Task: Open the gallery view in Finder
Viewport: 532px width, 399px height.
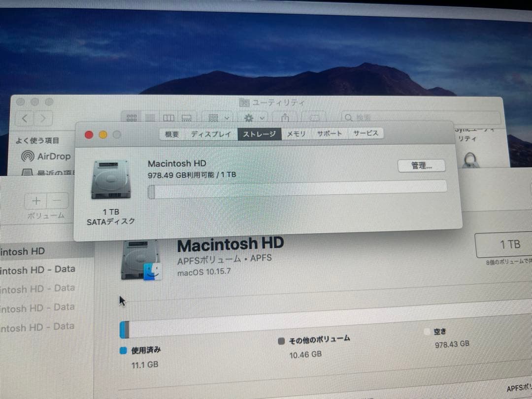Action: pos(186,117)
